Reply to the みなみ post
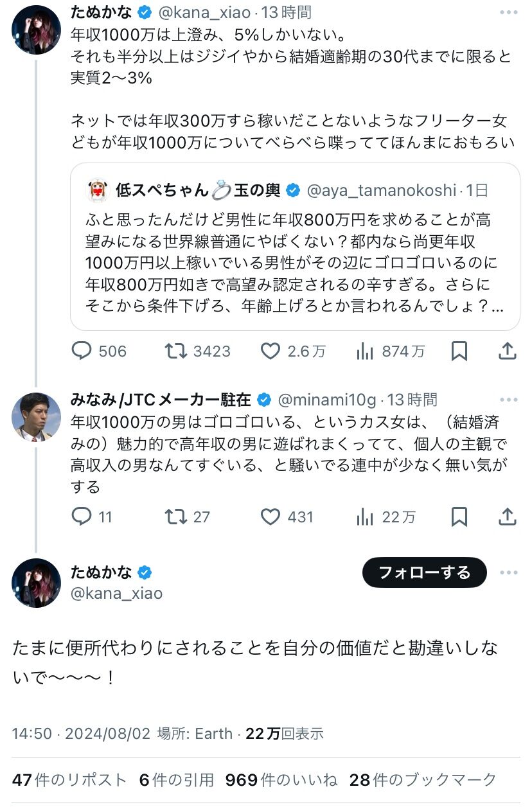The width and height of the screenshot is (532, 807). point(81,517)
